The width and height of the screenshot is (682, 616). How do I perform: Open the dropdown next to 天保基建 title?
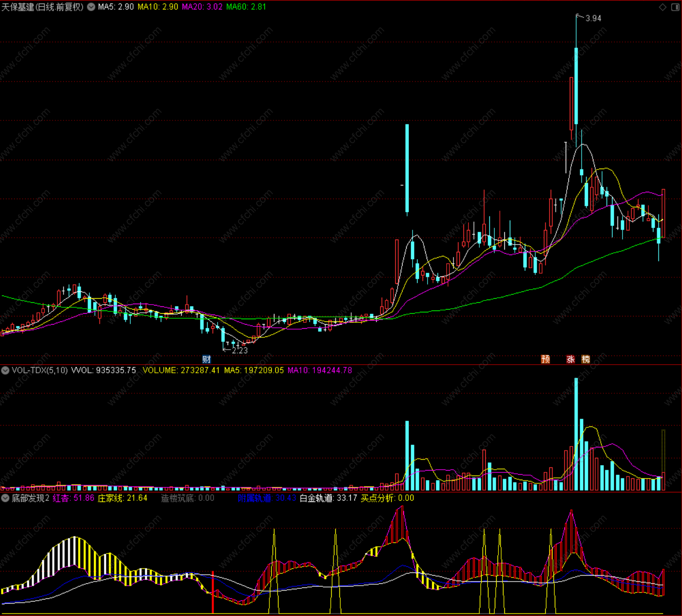click(91, 7)
